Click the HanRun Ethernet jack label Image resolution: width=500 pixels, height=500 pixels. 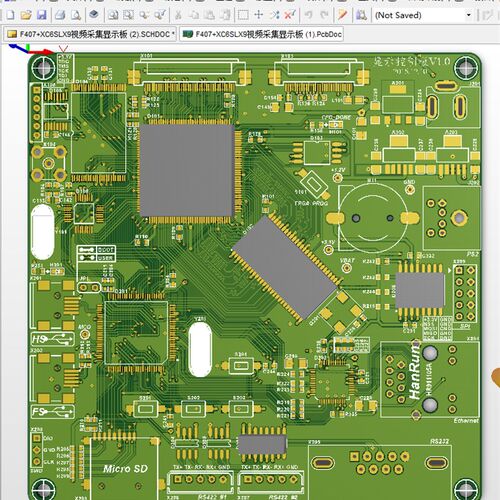[x=414, y=371]
